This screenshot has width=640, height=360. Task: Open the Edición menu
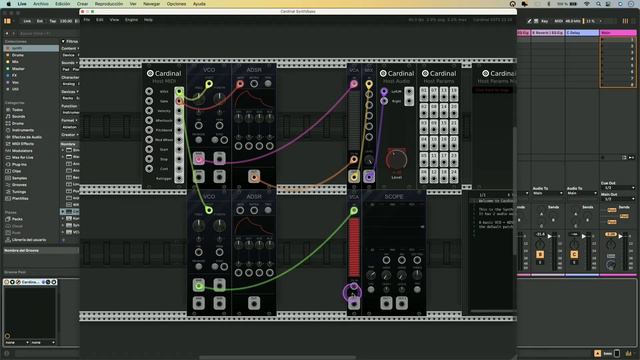pyautogui.click(x=62, y=4)
